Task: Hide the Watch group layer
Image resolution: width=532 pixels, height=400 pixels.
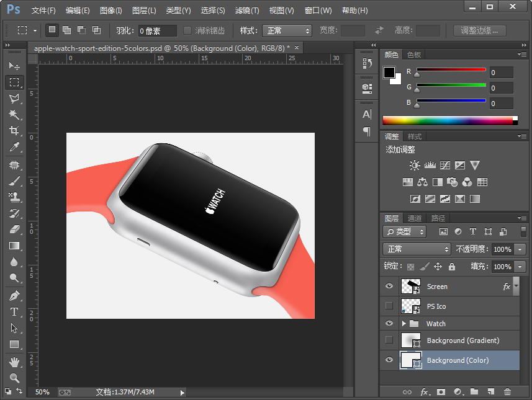Action: pos(389,323)
